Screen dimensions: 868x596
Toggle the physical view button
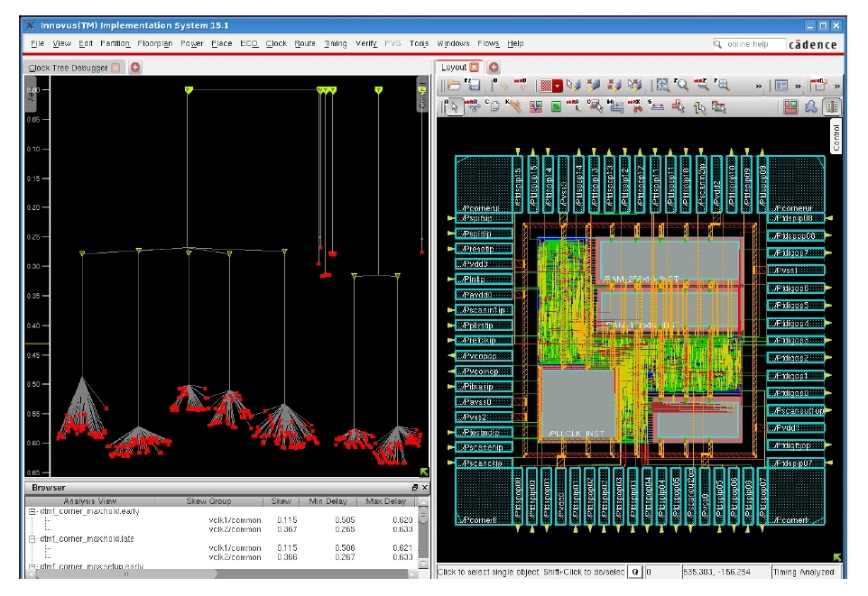pos(831,106)
